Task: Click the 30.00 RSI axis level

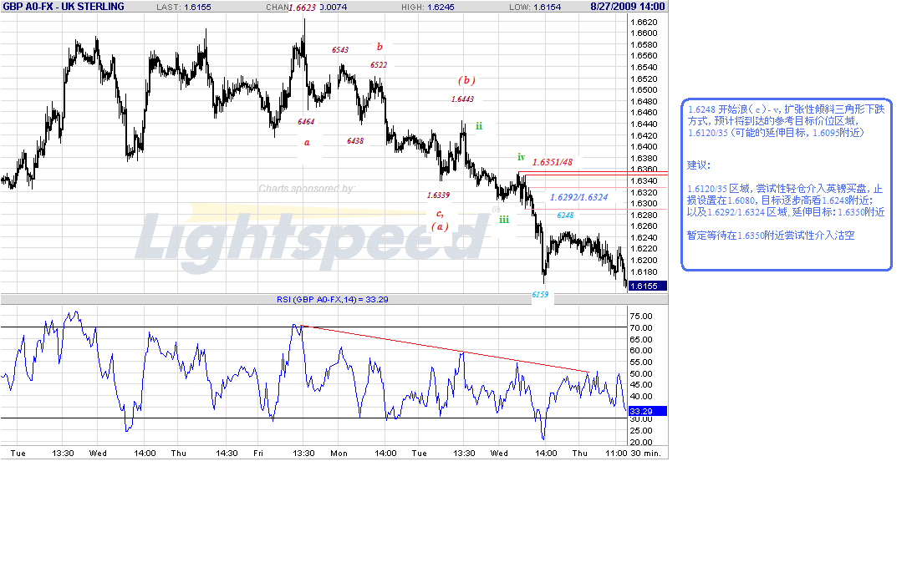Action: 640,419
